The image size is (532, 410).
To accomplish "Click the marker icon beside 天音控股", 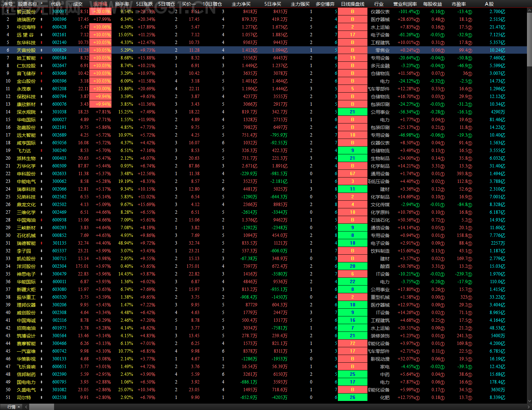I will [41, 50].
